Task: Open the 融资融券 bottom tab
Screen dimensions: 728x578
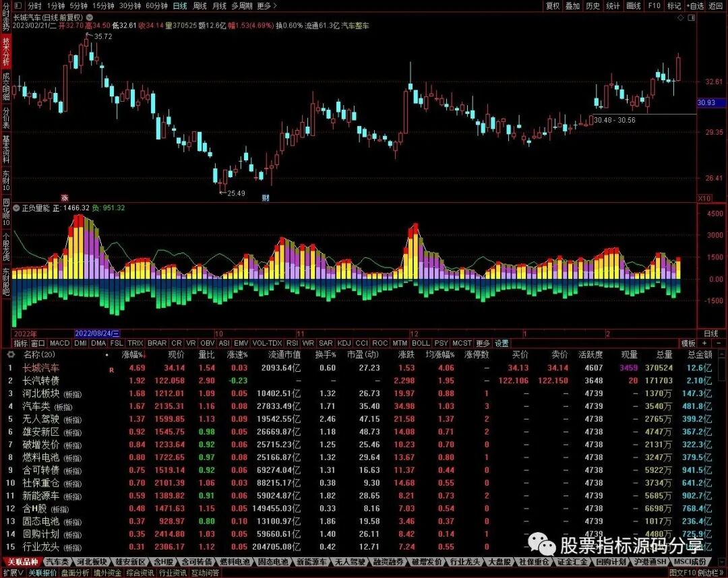Action: pyautogui.click(x=389, y=563)
